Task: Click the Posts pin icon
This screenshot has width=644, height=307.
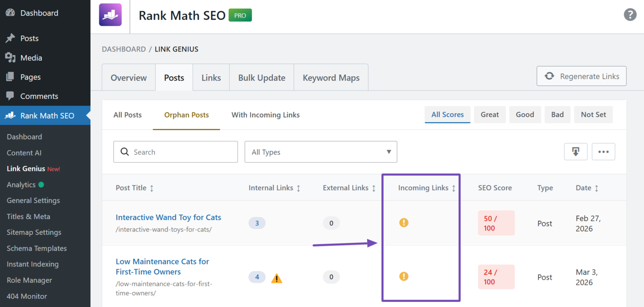Action: pos(10,38)
